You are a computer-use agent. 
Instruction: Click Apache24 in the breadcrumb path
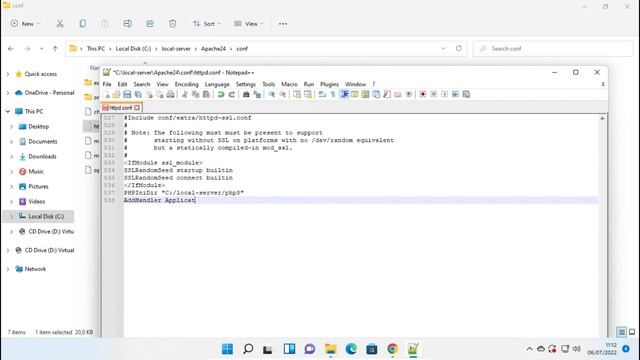213,49
